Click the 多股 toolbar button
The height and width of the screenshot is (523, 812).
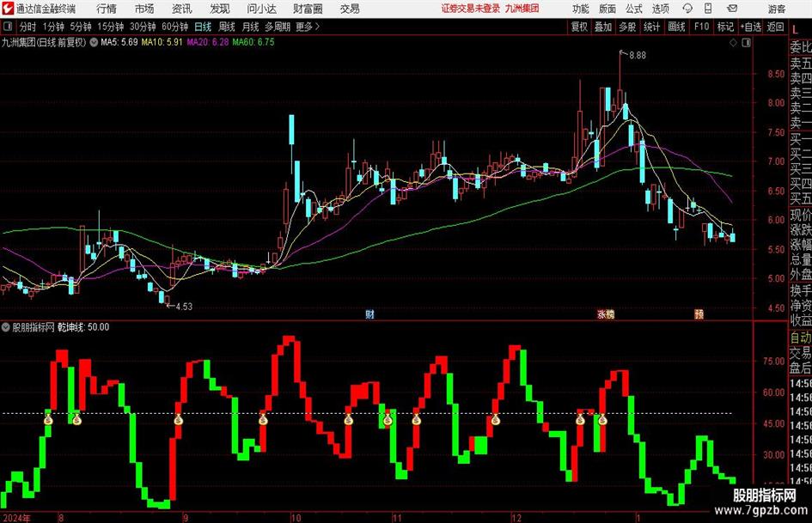[x=627, y=27]
